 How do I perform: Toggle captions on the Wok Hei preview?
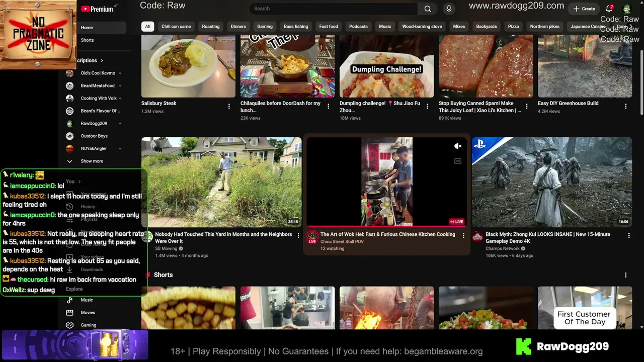[x=458, y=161]
